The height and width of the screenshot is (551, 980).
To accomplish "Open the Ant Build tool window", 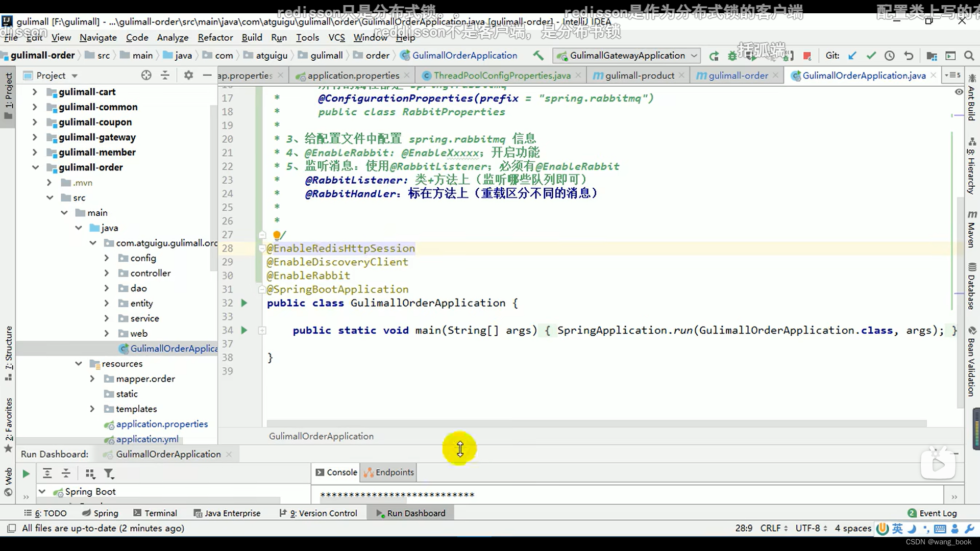I will [x=972, y=97].
